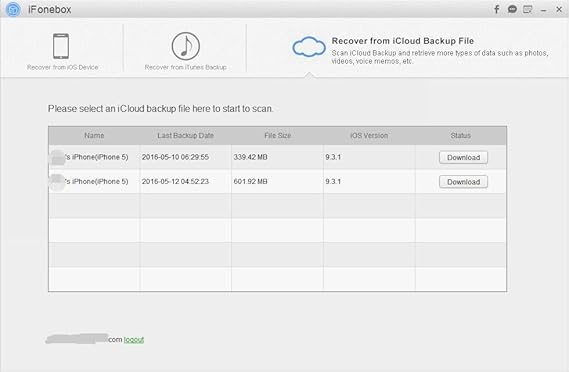
Task: Click the File Size column header
Action: click(x=278, y=136)
